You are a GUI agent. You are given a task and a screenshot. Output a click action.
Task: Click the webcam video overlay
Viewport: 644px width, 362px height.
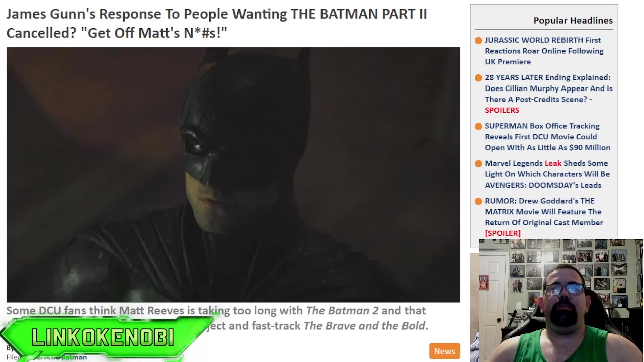click(x=561, y=301)
